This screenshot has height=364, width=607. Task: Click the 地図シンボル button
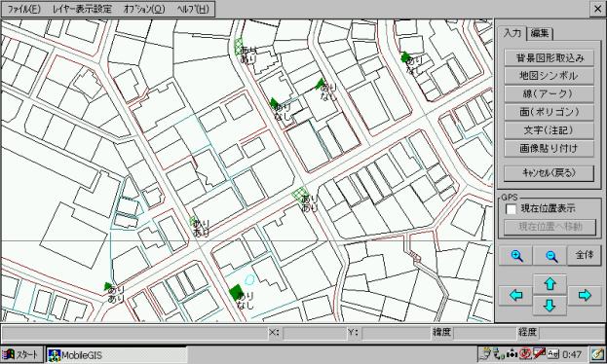tap(549, 76)
